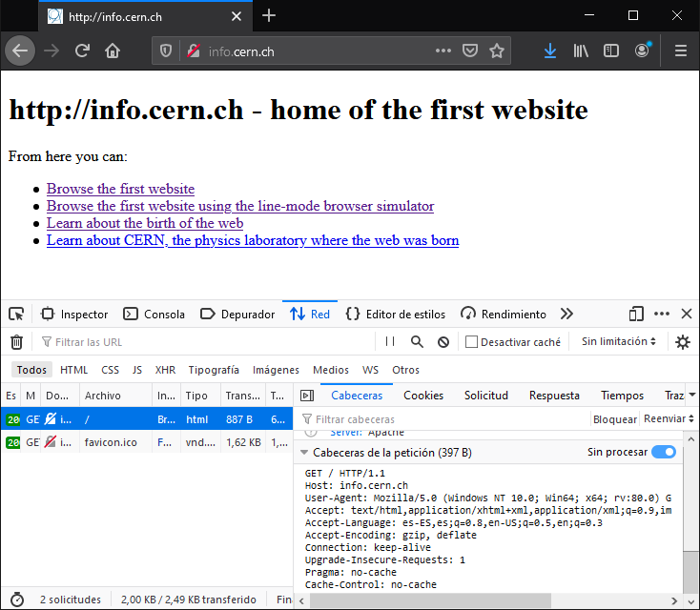
Task: Open the Reenviar dropdown menu
Action: 668,419
